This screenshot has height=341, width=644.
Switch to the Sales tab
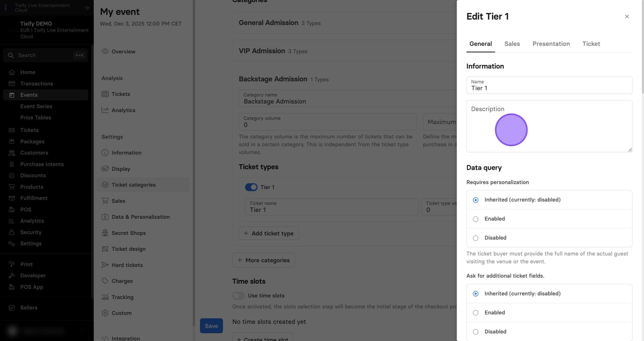(x=512, y=44)
